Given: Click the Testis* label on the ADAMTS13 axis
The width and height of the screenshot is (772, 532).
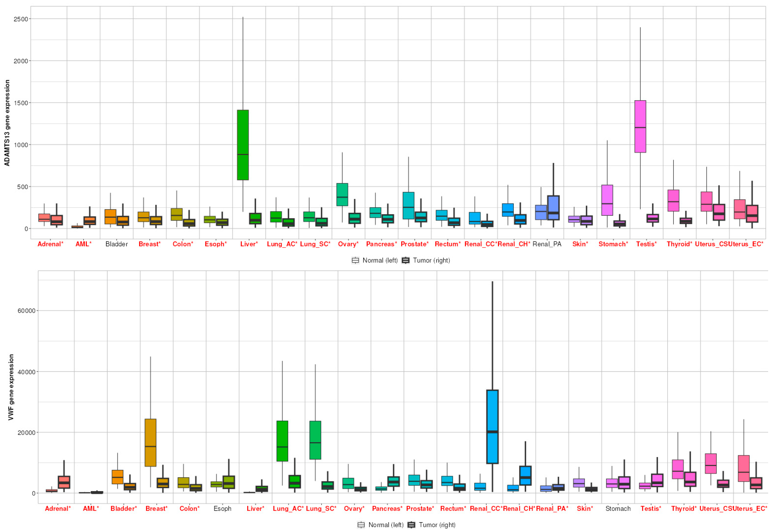Looking at the screenshot, I should [x=646, y=244].
